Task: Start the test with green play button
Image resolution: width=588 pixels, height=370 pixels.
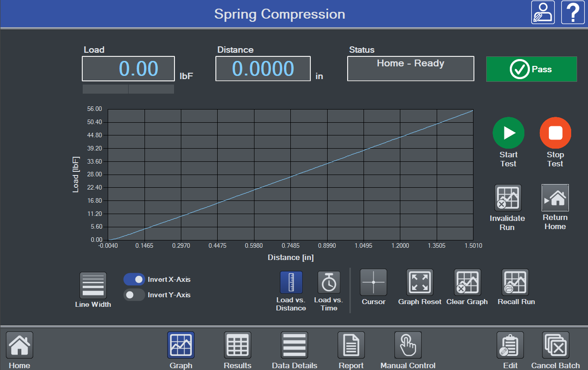Action: 508,133
